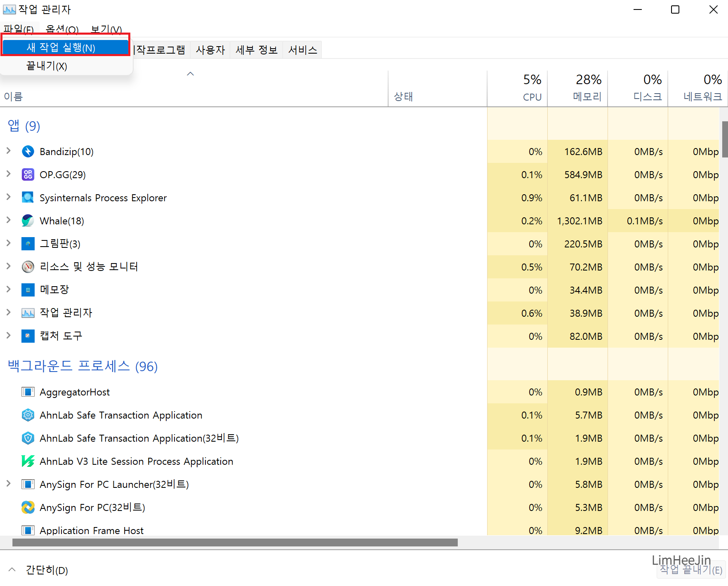This screenshot has width=728, height=586.
Task: Select the 앱 (9) group header
Action: click(24, 126)
